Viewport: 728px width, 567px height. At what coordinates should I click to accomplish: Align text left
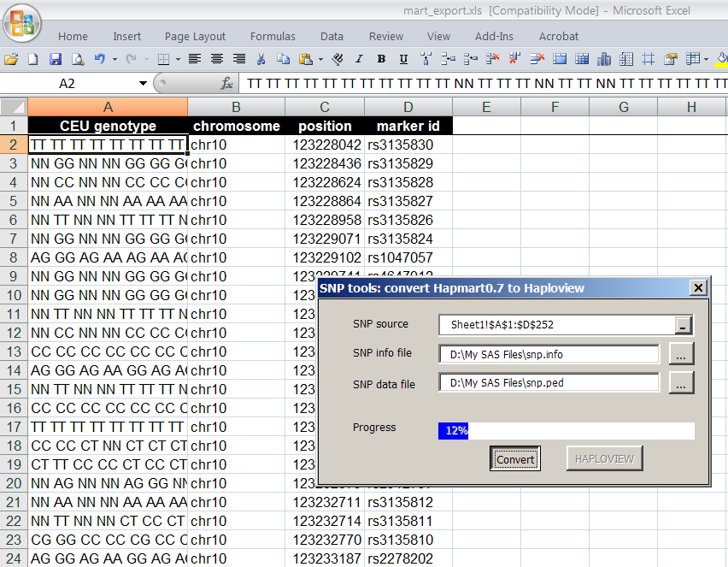[195, 59]
